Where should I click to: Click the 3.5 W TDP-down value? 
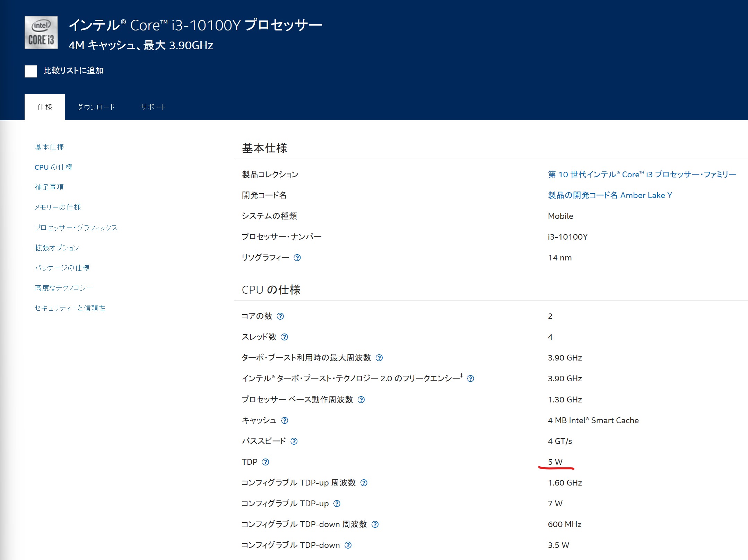pyautogui.click(x=558, y=545)
